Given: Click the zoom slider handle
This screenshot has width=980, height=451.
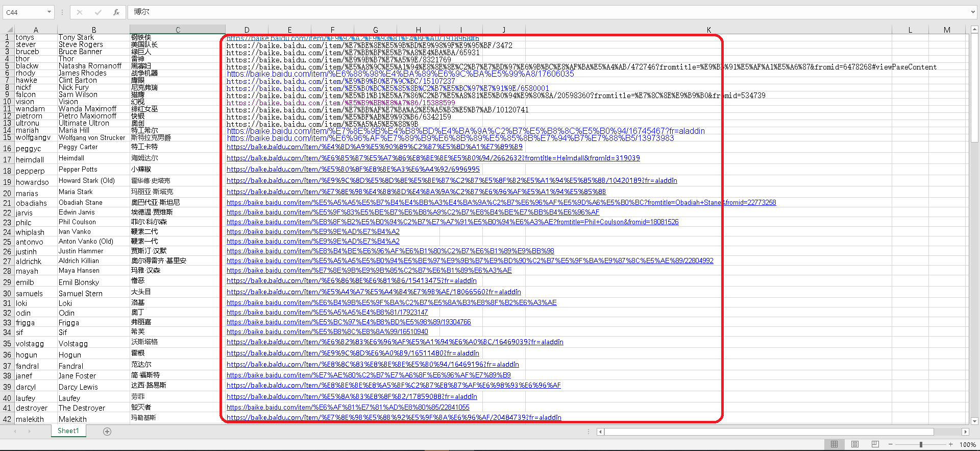Looking at the screenshot, I should pyautogui.click(x=921, y=444).
